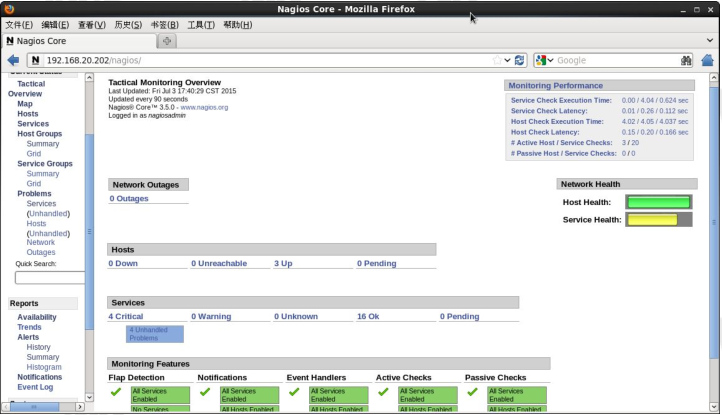The height and width of the screenshot is (415, 722).
Task: Click the Nagios site favicon in address bar
Action: click(35, 60)
